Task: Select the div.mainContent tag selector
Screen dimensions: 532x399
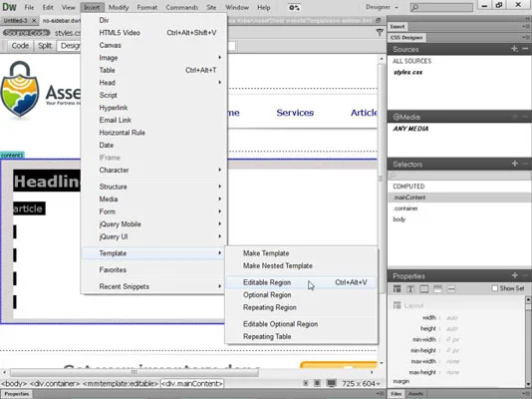Action: 191,384
